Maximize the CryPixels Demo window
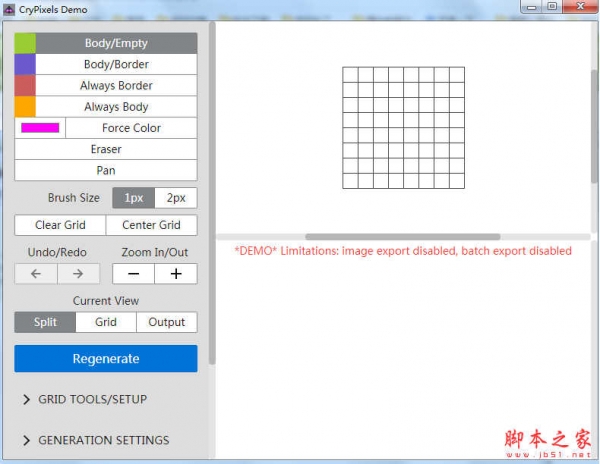This screenshot has width=600, height=464. point(552,7)
